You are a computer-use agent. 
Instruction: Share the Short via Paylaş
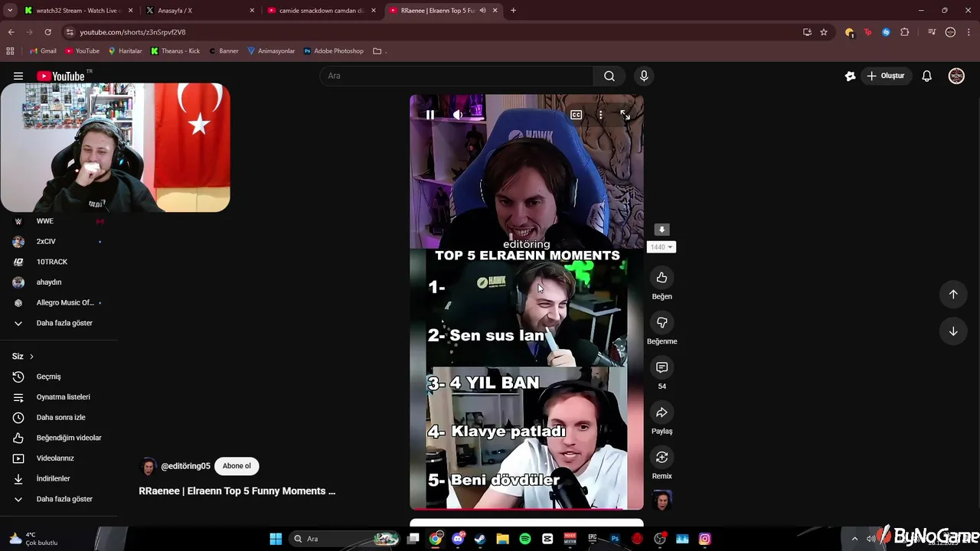click(662, 412)
